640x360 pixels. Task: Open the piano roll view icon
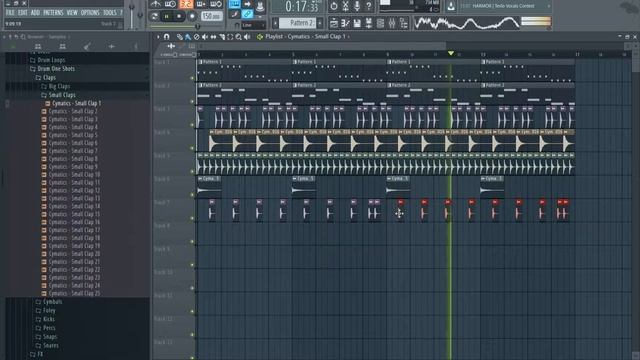click(x=345, y=23)
